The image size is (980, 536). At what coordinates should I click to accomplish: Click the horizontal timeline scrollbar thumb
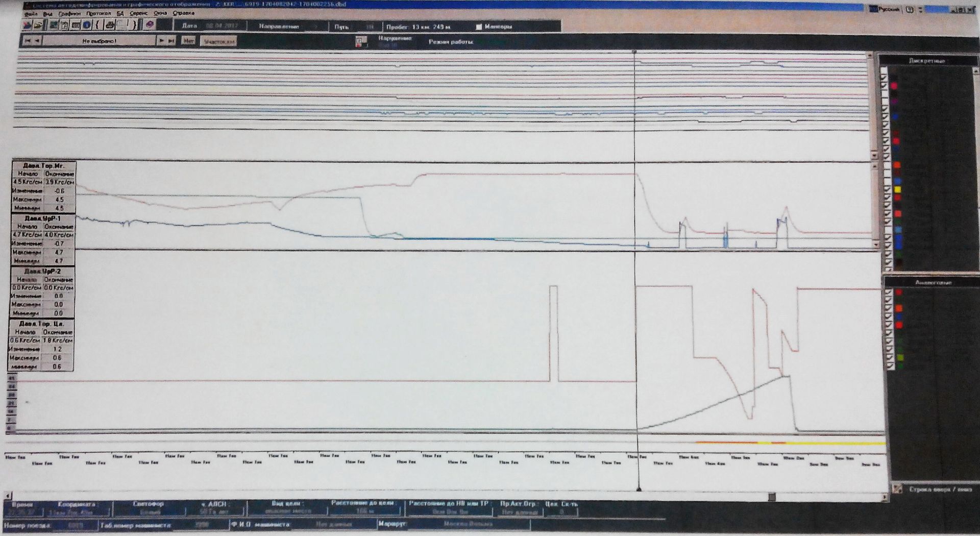coord(771,497)
